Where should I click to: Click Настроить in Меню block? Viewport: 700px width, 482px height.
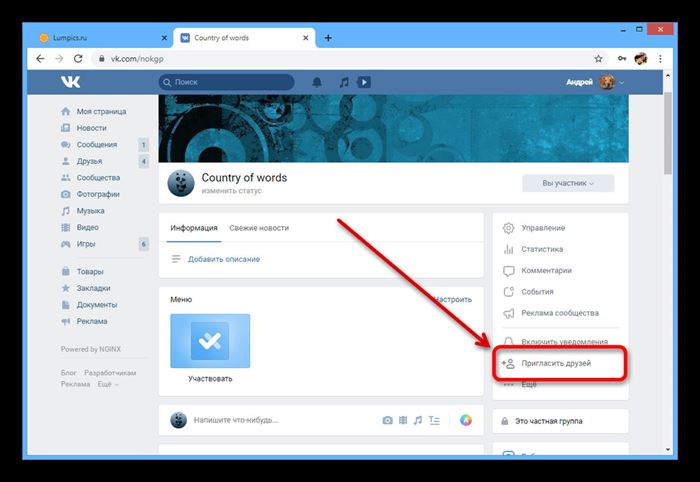tap(452, 299)
